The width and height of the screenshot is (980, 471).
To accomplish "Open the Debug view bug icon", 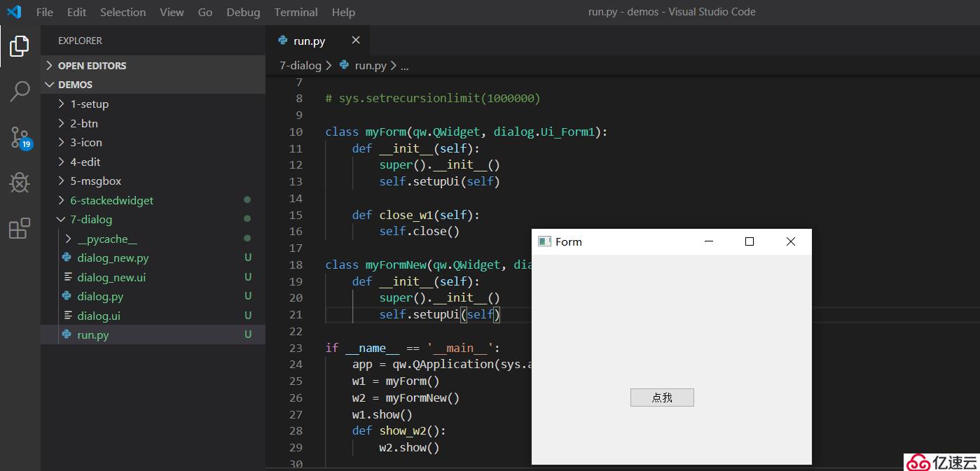I will [x=20, y=183].
